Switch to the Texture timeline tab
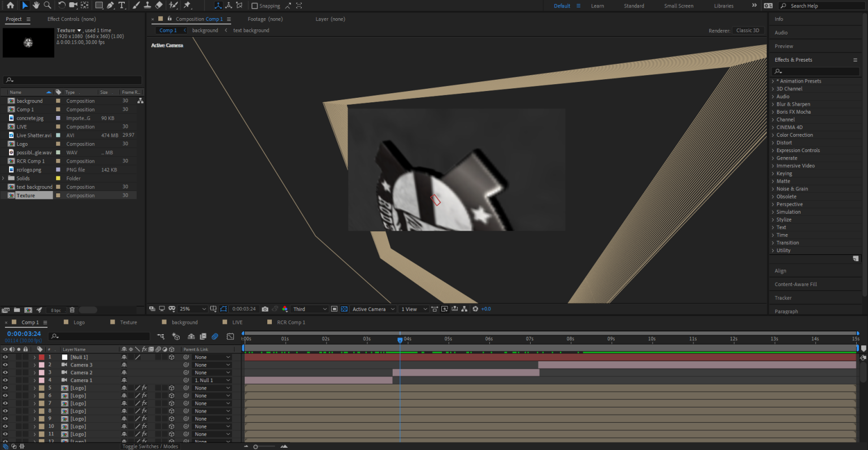 128,322
